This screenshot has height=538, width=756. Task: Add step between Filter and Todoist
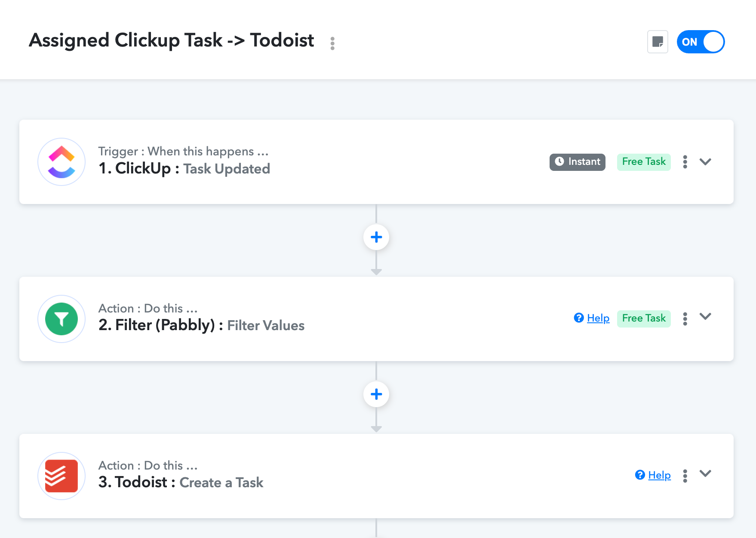click(376, 394)
